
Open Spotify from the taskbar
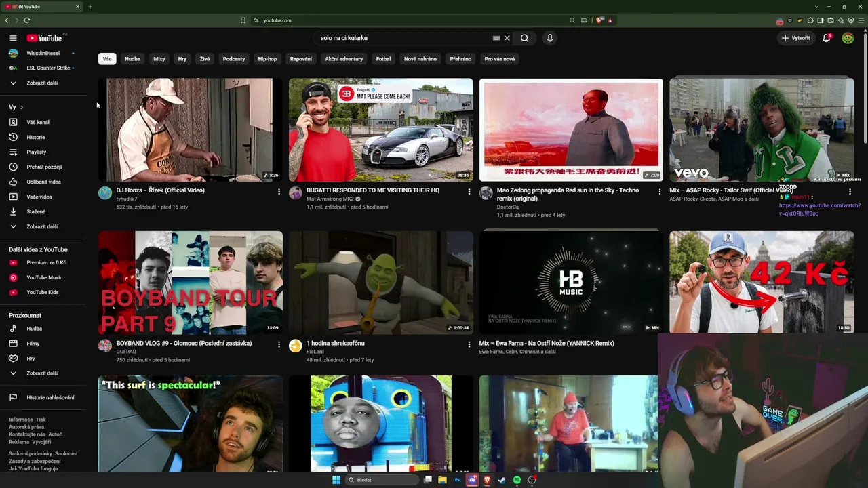tap(517, 480)
